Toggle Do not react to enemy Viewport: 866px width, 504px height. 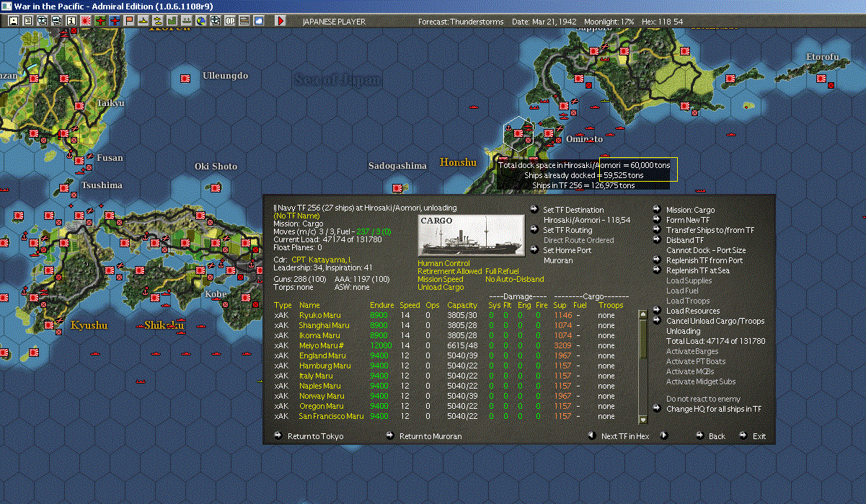(703, 399)
